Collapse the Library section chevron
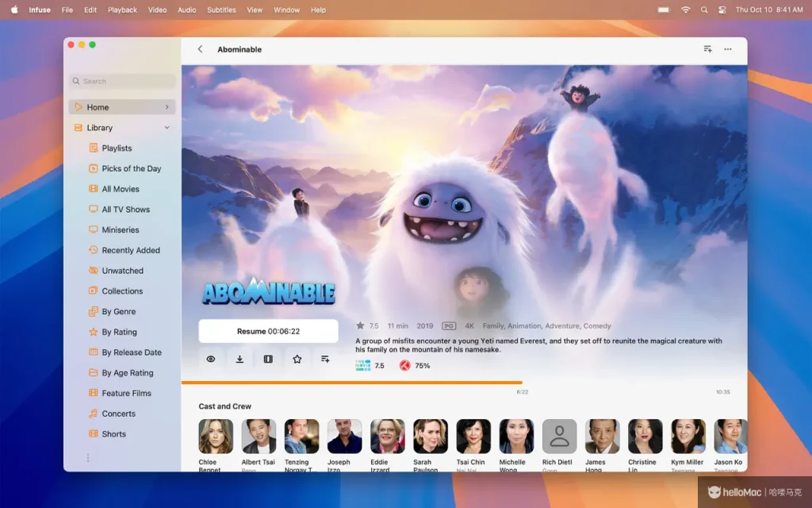812x508 pixels. tap(167, 128)
